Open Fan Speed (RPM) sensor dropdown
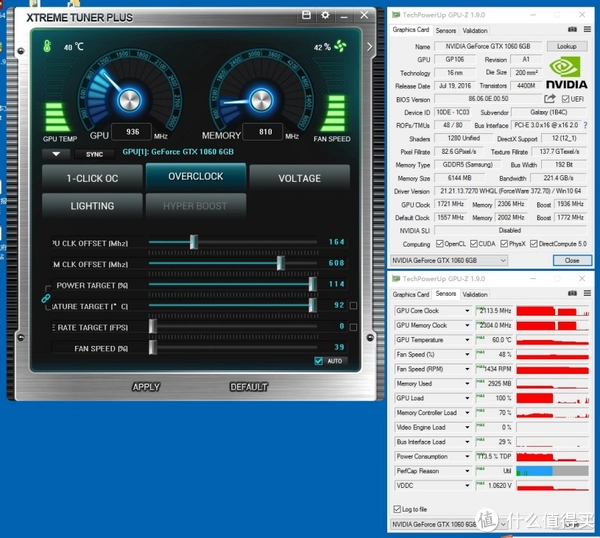This screenshot has width=600, height=538. [467, 369]
